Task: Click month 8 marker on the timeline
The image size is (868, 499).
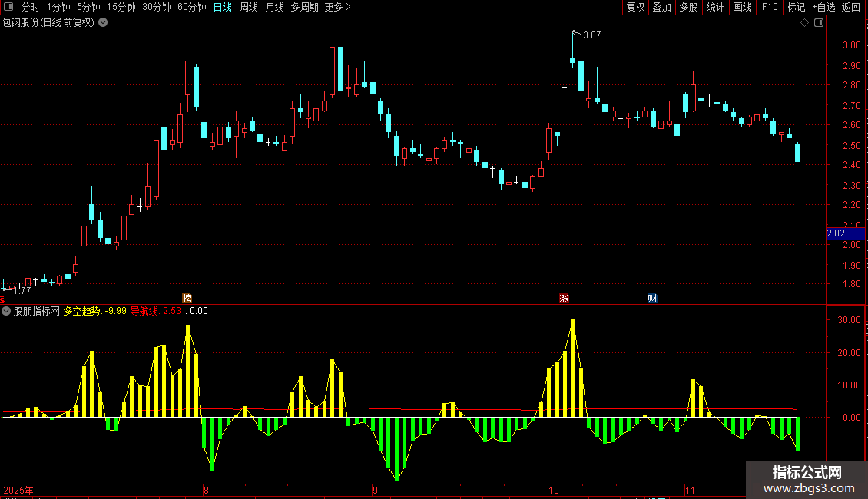Action: pos(206,490)
